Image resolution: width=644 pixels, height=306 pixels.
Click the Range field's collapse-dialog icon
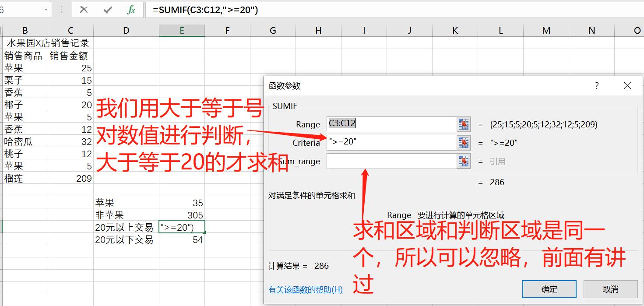pos(465,124)
